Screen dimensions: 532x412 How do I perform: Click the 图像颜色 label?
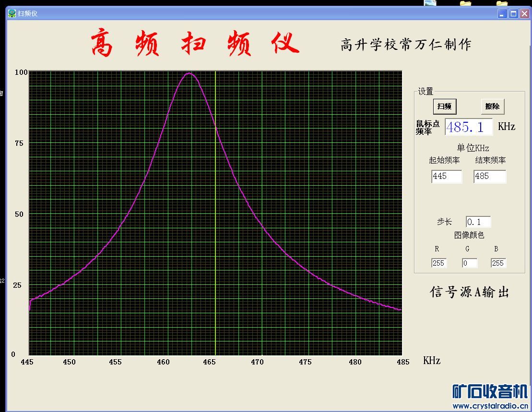point(469,235)
